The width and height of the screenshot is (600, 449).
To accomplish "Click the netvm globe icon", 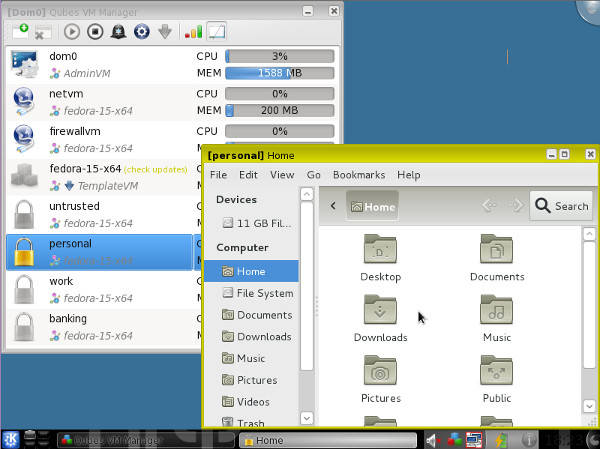I will [x=23, y=101].
